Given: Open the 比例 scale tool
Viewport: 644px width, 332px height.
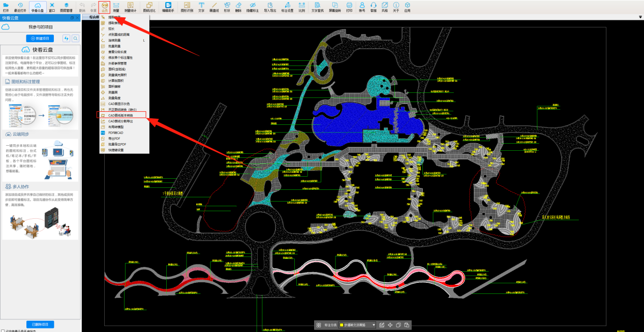Looking at the screenshot, I should pos(302,7).
